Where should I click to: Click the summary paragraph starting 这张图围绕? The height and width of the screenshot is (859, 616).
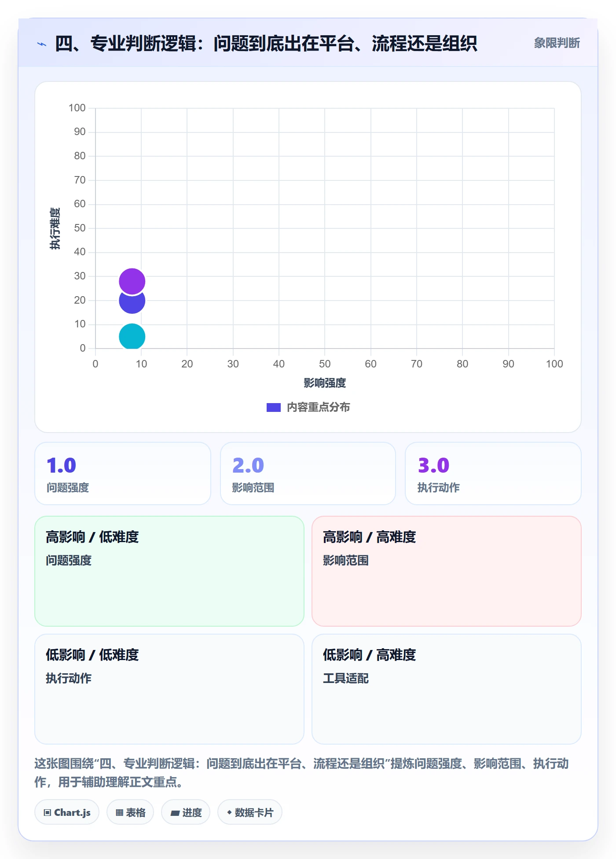click(x=302, y=773)
